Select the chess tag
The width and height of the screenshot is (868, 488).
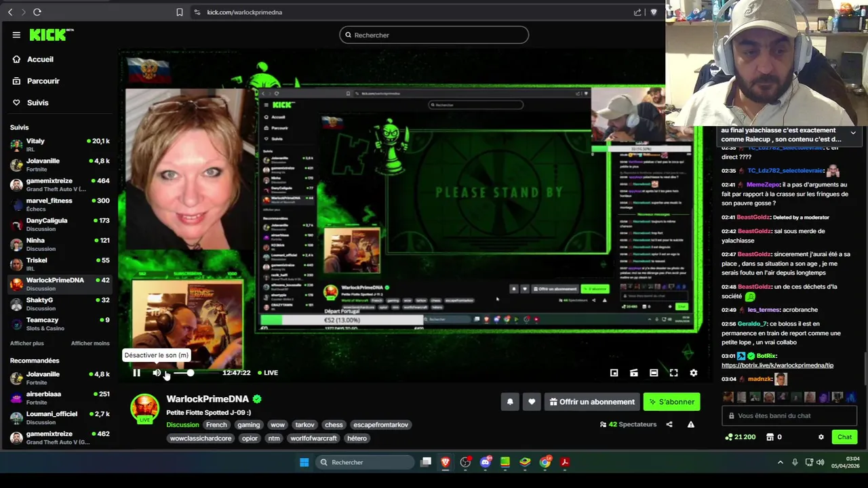click(x=334, y=425)
